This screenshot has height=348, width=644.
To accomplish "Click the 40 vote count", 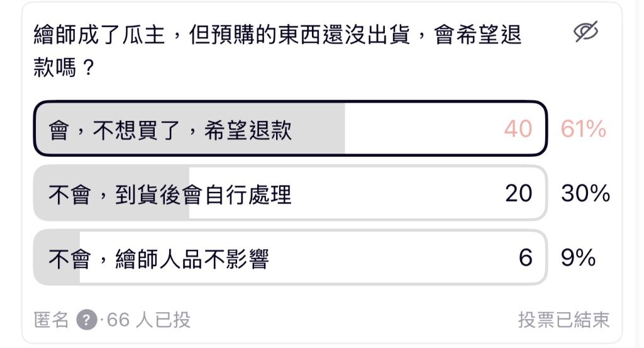I will [x=518, y=128].
